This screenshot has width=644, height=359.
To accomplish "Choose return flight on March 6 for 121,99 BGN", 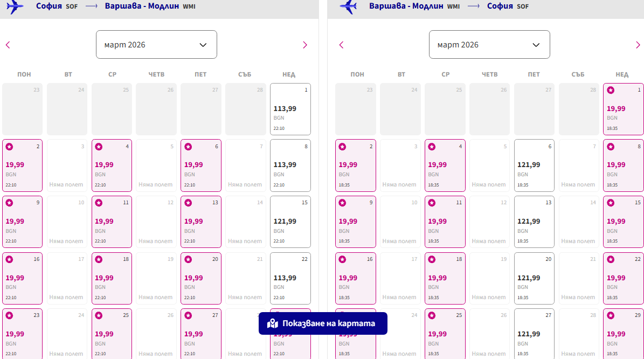I will [534, 165].
